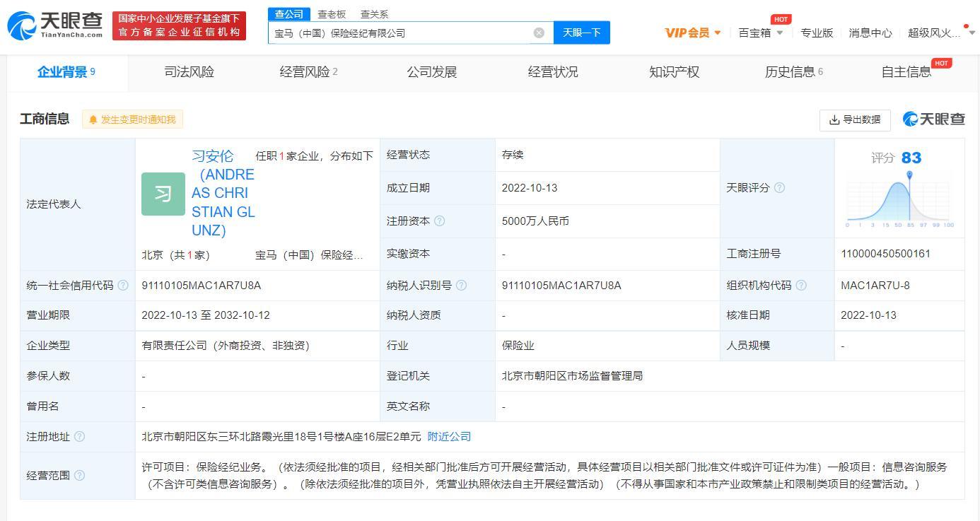Image resolution: width=980 pixels, height=521 pixels.
Task: Open the 专业版 link
Action: (x=817, y=33)
